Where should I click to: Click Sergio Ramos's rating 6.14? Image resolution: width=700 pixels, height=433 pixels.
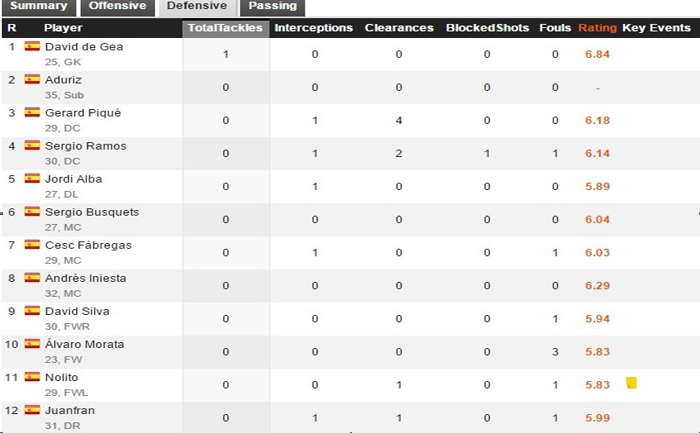pos(597,154)
